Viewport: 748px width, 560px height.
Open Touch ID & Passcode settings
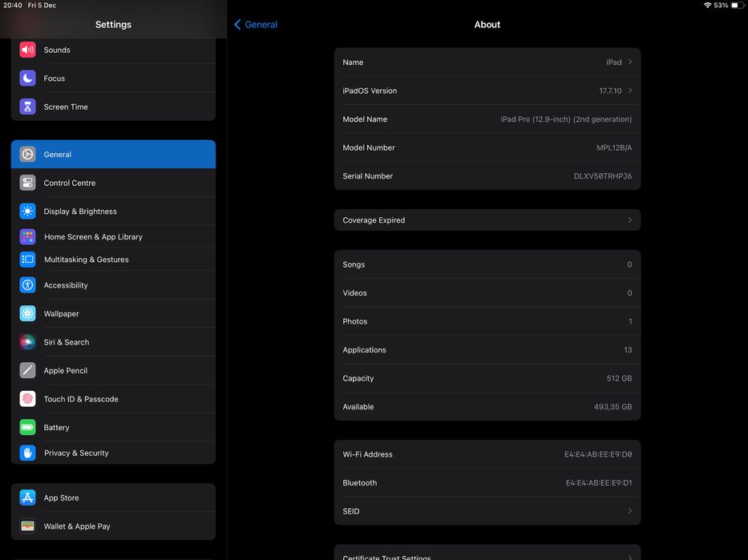[113, 399]
